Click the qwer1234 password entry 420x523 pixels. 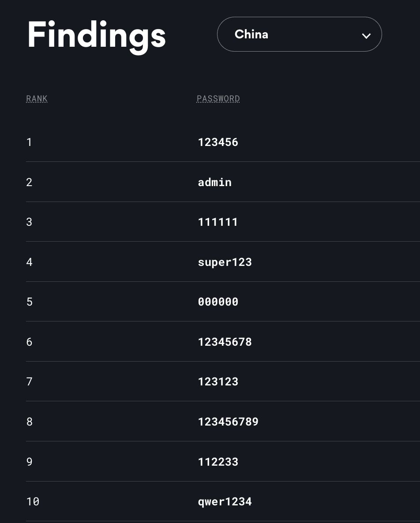point(225,501)
